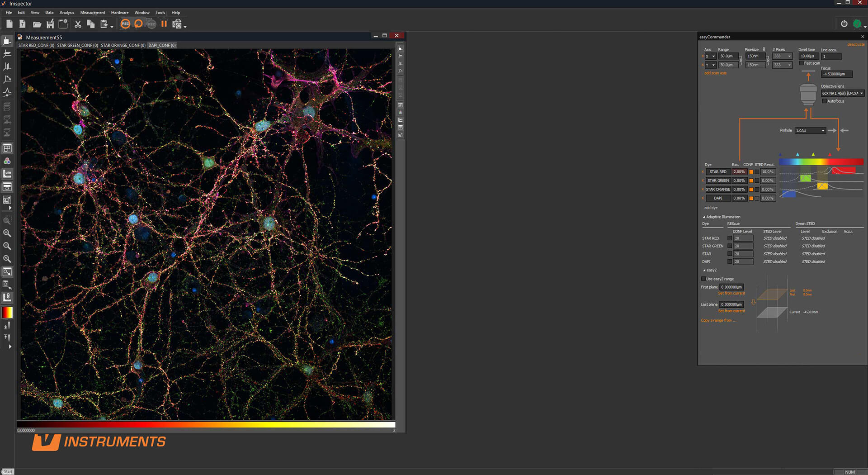Enable the Fast scan checkbox
This screenshot has height=475, width=868.
[801, 63]
